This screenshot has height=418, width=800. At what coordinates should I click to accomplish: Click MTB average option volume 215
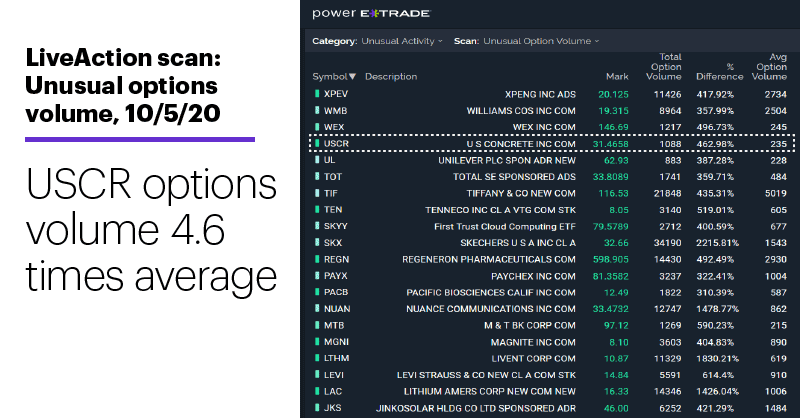point(779,326)
